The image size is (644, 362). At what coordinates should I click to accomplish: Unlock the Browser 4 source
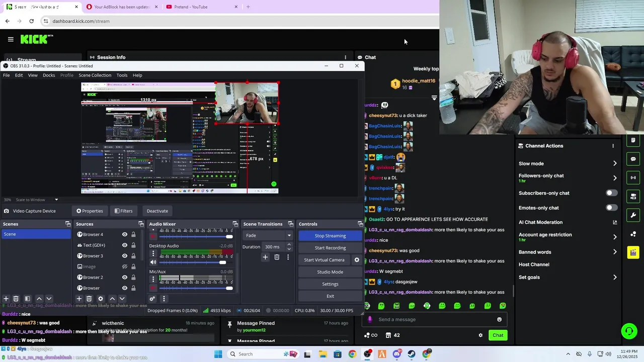133,234
